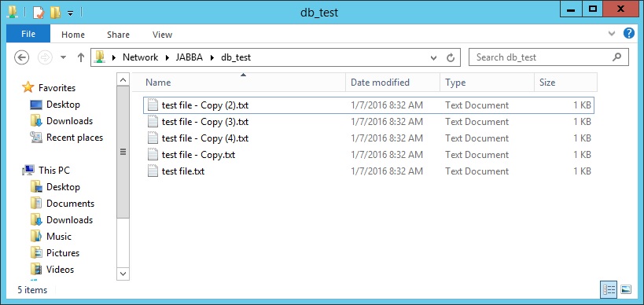Switch to Large icons view in the status bar

coord(625,290)
